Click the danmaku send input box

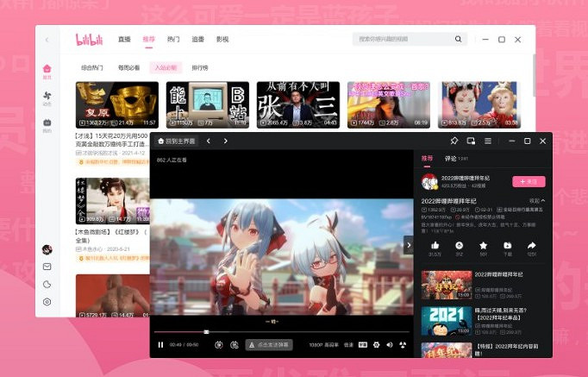coord(269,345)
